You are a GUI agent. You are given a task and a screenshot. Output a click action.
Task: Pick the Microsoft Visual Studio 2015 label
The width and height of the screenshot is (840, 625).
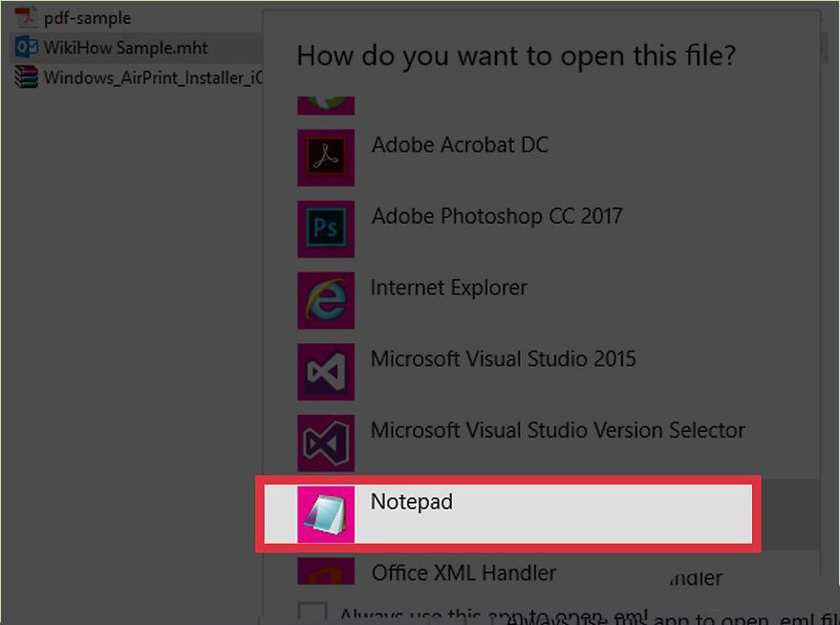(503, 359)
